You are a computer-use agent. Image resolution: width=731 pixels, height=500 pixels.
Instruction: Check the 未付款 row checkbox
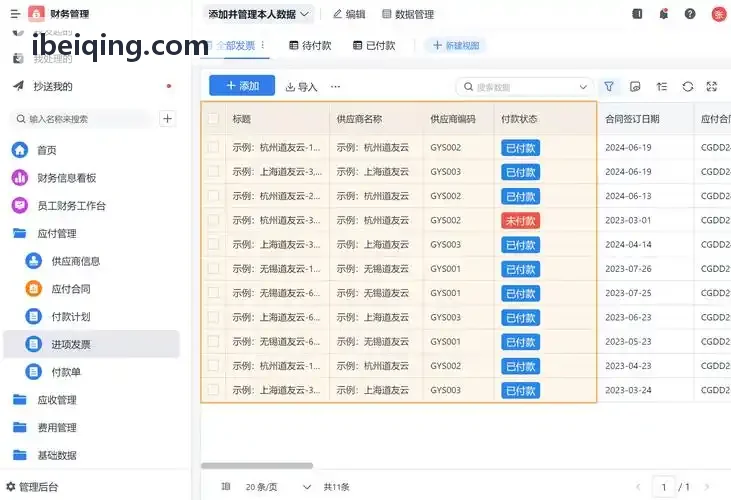pos(213,220)
